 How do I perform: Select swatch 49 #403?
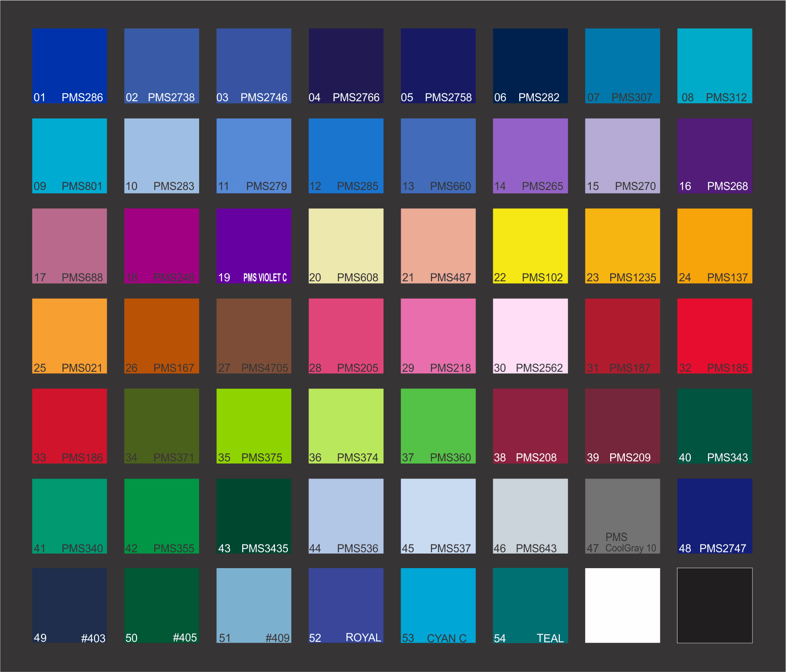point(69,606)
